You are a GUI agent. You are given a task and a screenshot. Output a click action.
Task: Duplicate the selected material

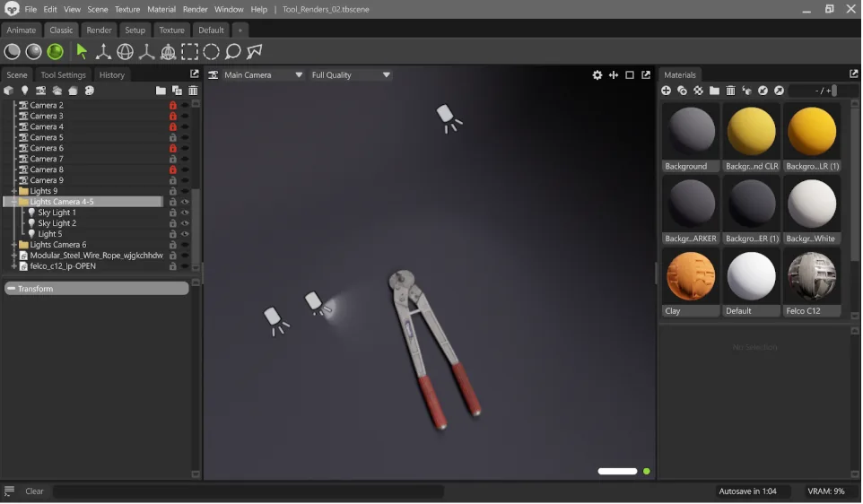(682, 91)
